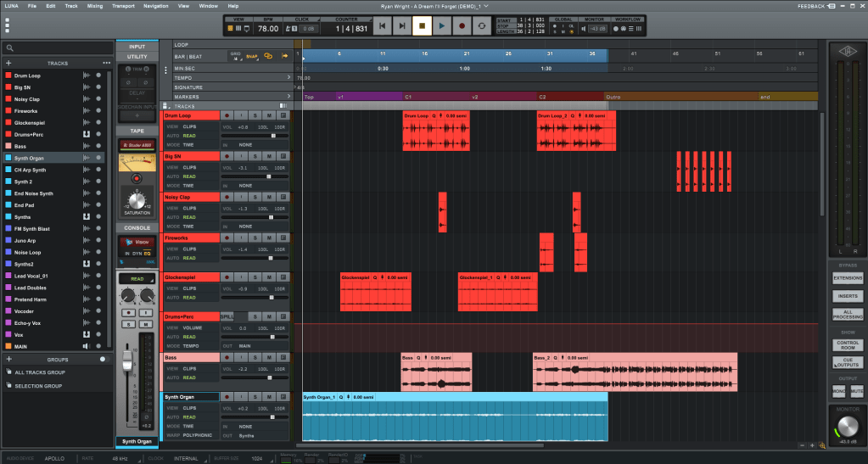Mute the Drum Loop track

[268, 115]
